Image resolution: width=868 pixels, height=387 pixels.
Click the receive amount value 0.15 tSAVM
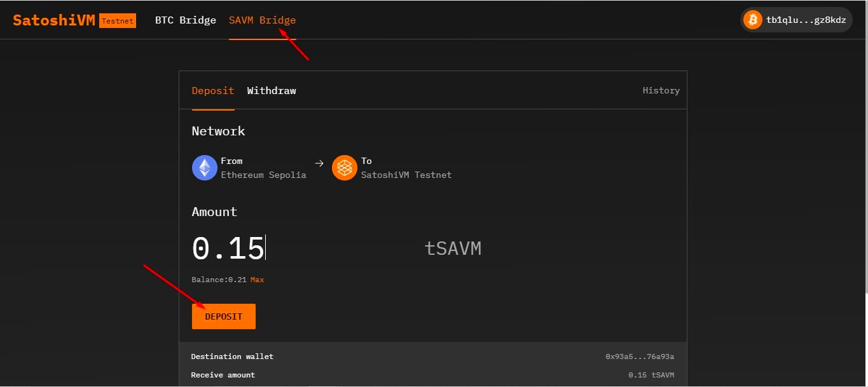651,375
